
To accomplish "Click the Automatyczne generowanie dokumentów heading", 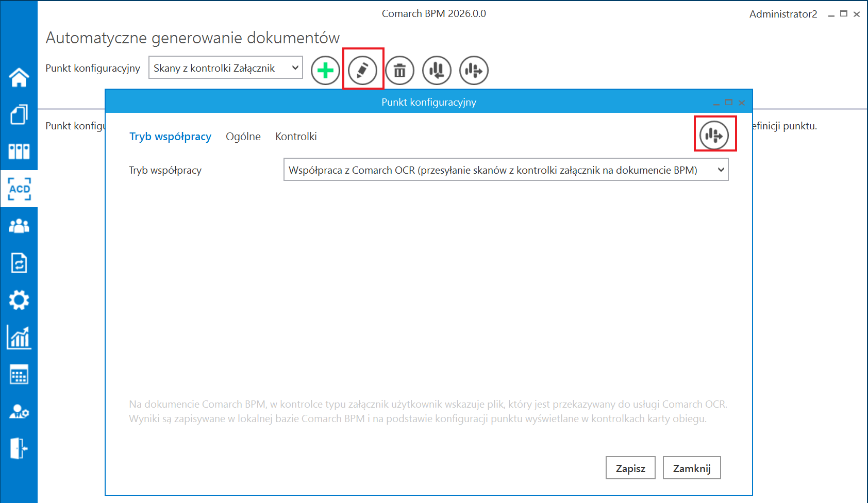I will pos(193,38).
